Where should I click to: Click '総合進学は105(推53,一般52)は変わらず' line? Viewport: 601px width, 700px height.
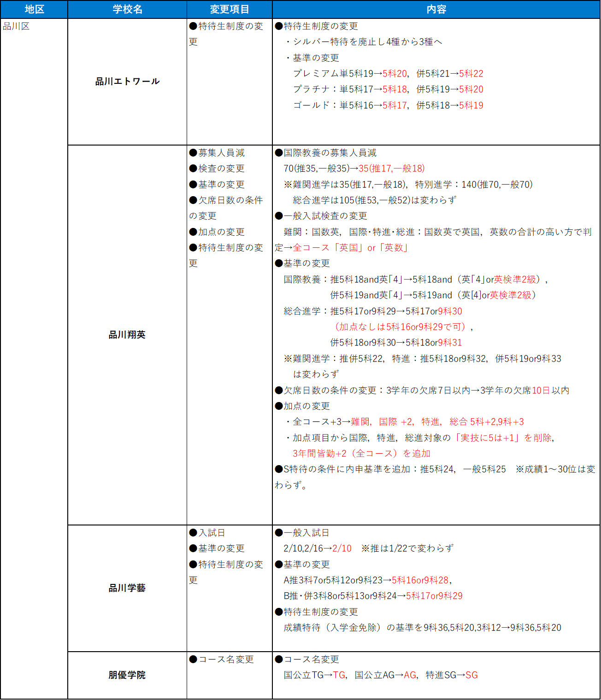[375, 200]
